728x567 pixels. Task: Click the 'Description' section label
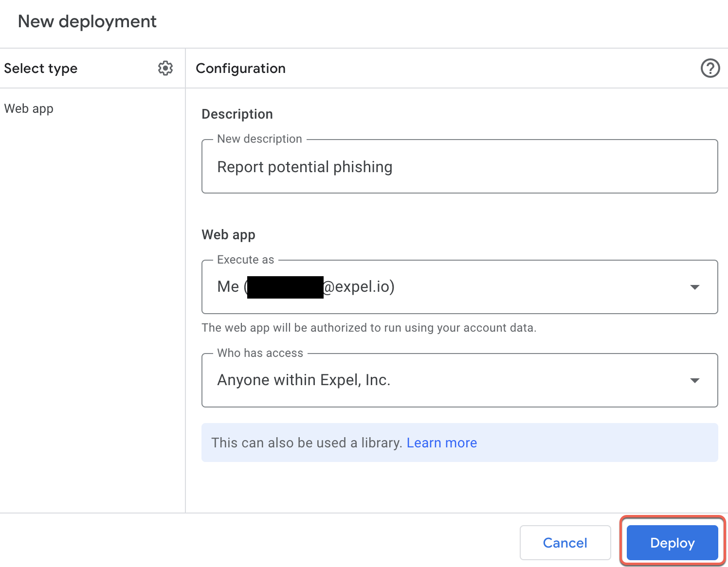pyautogui.click(x=237, y=114)
